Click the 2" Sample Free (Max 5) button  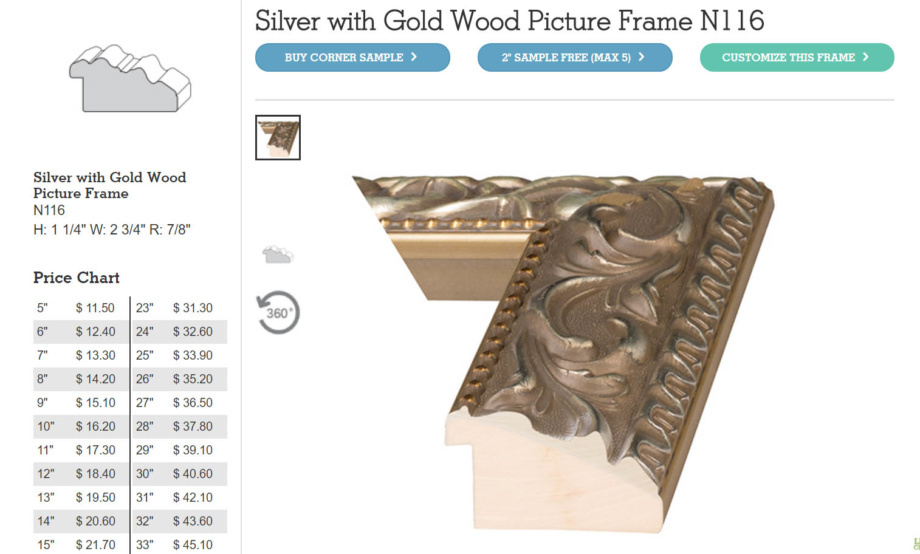click(x=574, y=58)
